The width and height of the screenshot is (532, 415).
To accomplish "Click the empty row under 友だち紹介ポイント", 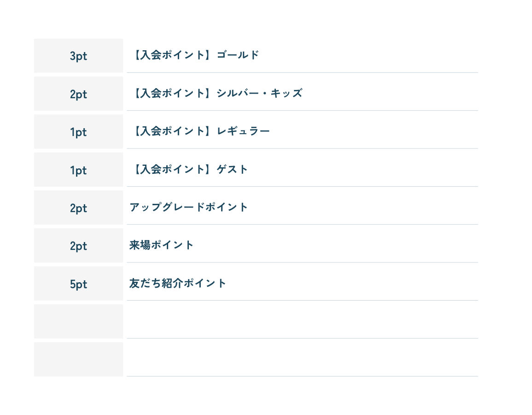I will pos(302,320).
